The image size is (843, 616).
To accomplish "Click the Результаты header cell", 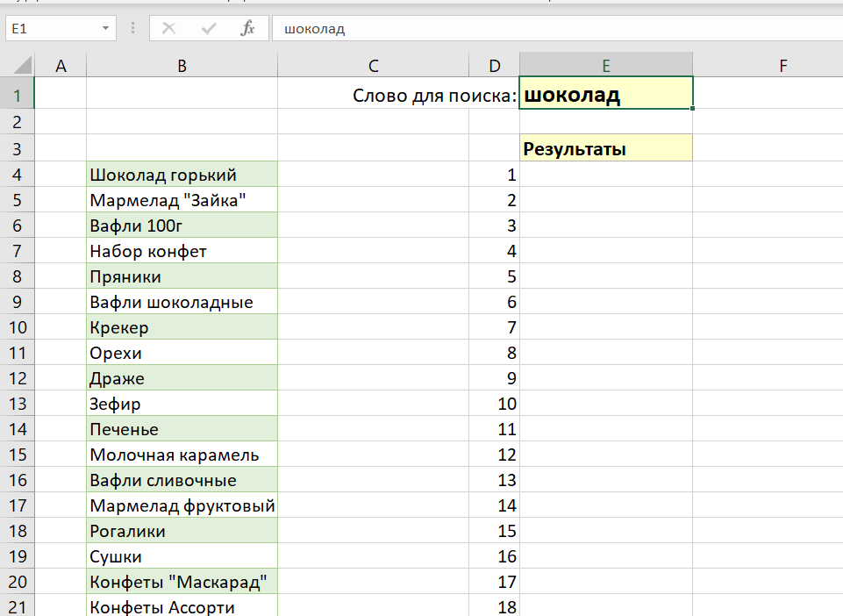I will (605, 149).
